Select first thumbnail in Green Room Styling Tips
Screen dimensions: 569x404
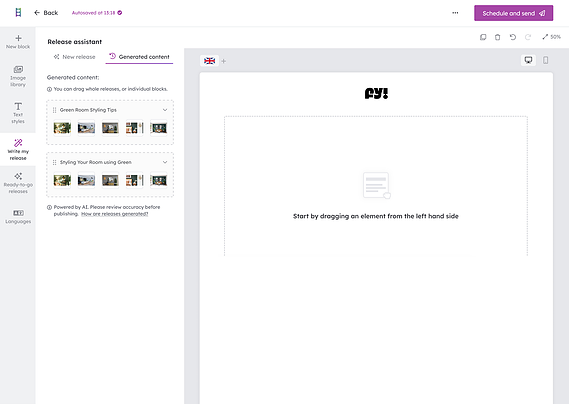click(x=62, y=128)
